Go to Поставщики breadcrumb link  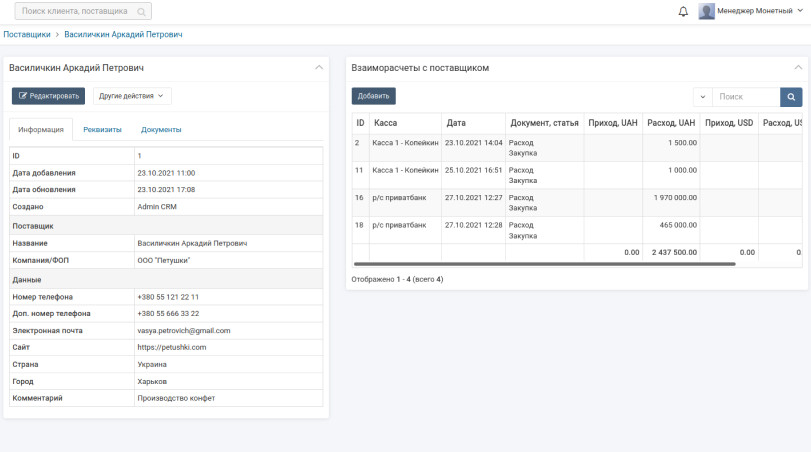(x=27, y=34)
